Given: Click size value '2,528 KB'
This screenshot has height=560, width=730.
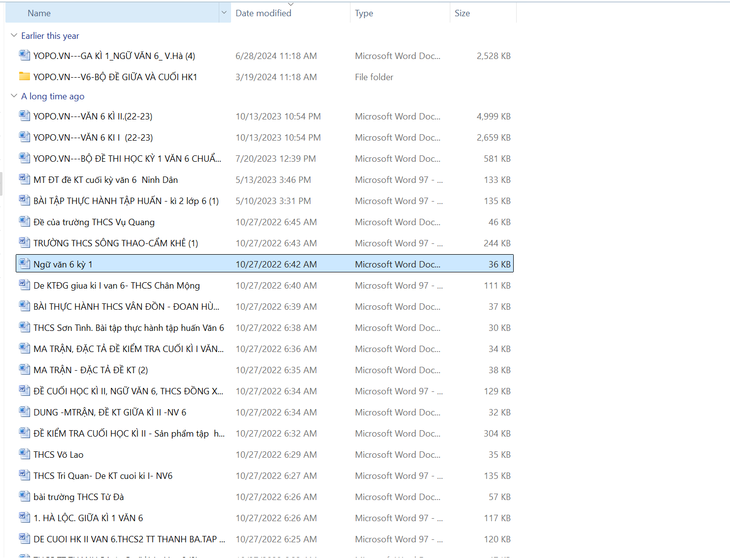Looking at the screenshot, I should coord(494,56).
